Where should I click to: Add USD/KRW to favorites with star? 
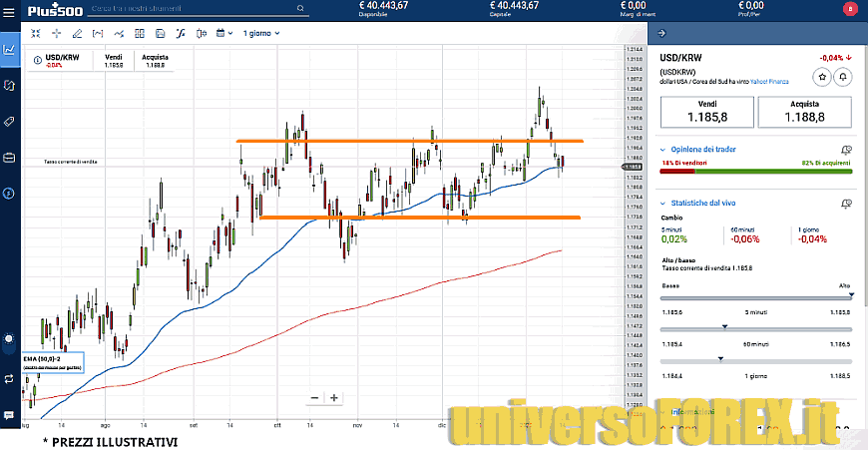(x=822, y=76)
